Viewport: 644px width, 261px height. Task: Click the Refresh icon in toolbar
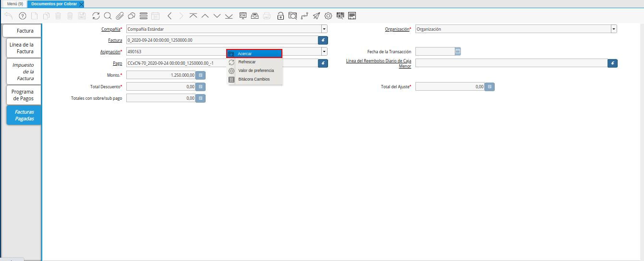96,16
